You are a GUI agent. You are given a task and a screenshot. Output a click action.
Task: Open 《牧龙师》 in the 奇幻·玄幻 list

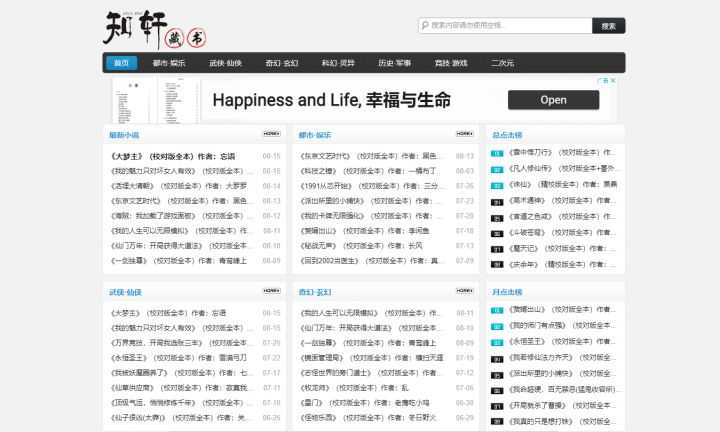(354, 387)
